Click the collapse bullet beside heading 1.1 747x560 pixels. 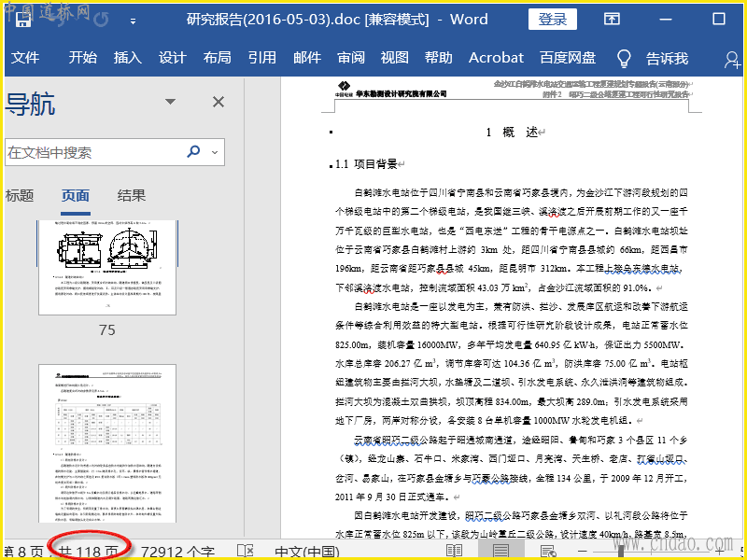pyautogui.click(x=331, y=166)
